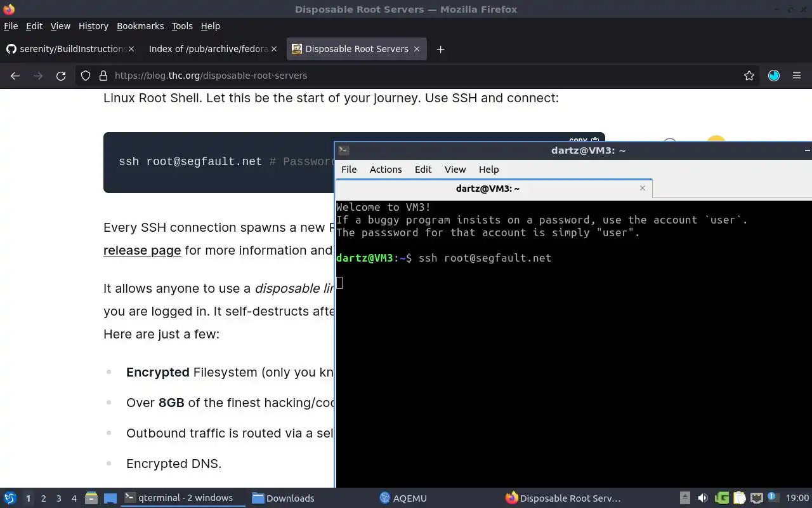Image resolution: width=812 pixels, height=508 pixels.
Task: Open the terminal's File menu
Action: pyautogui.click(x=349, y=170)
